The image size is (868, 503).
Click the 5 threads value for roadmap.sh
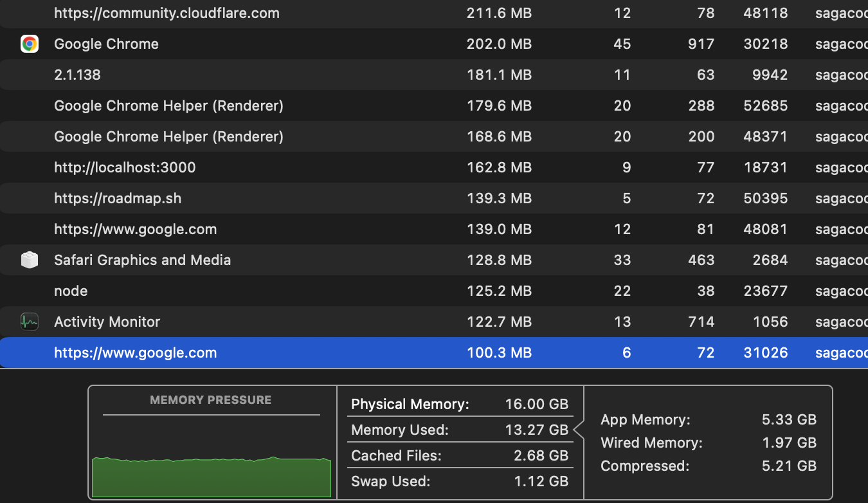coord(627,198)
